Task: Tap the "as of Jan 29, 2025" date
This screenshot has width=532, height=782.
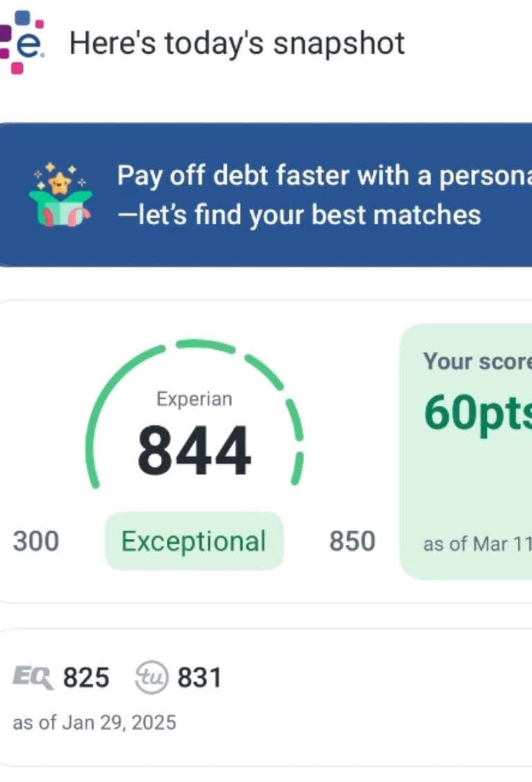Action: click(x=94, y=722)
